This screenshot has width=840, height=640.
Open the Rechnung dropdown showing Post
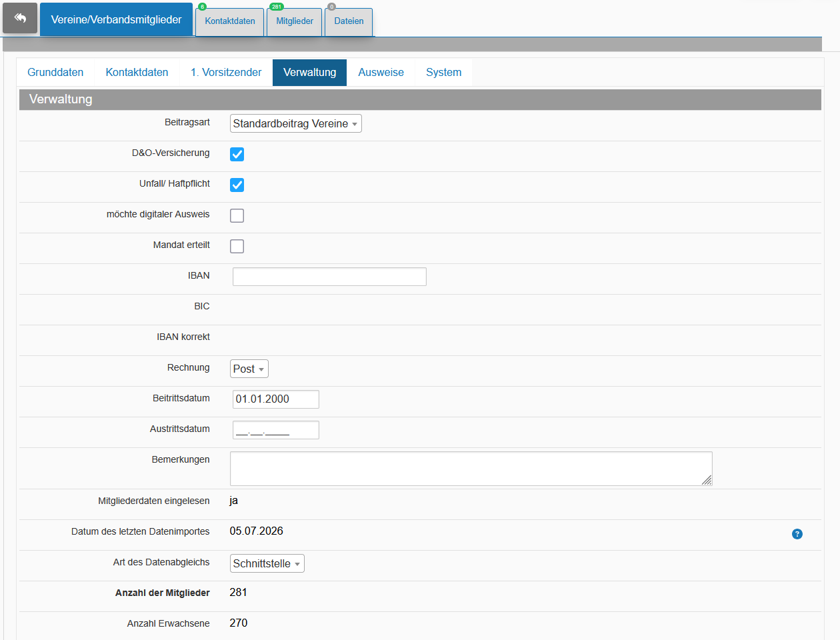249,369
